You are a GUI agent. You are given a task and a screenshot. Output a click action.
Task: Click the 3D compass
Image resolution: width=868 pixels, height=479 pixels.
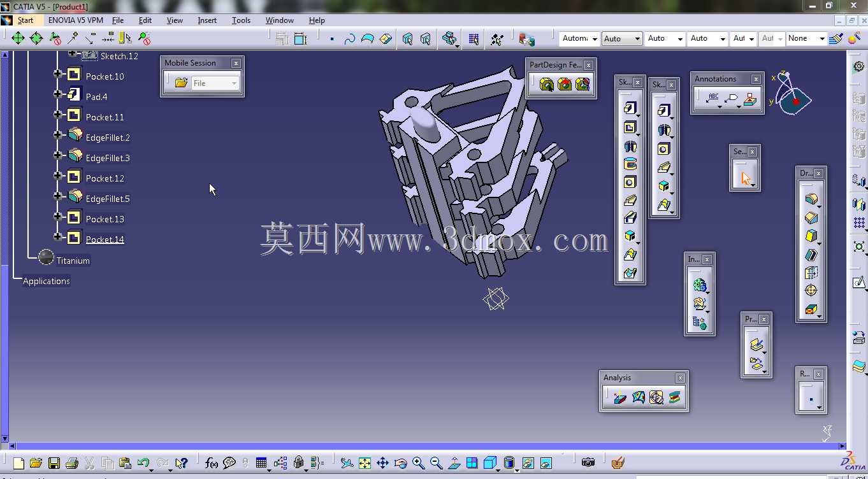tap(791, 93)
